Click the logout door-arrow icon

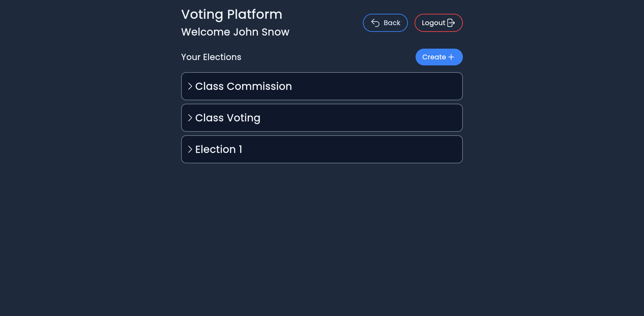pyautogui.click(x=451, y=23)
